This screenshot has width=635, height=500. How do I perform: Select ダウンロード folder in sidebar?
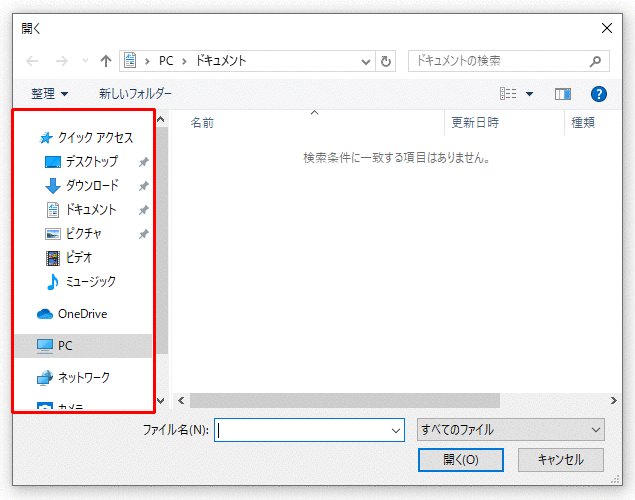point(91,186)
